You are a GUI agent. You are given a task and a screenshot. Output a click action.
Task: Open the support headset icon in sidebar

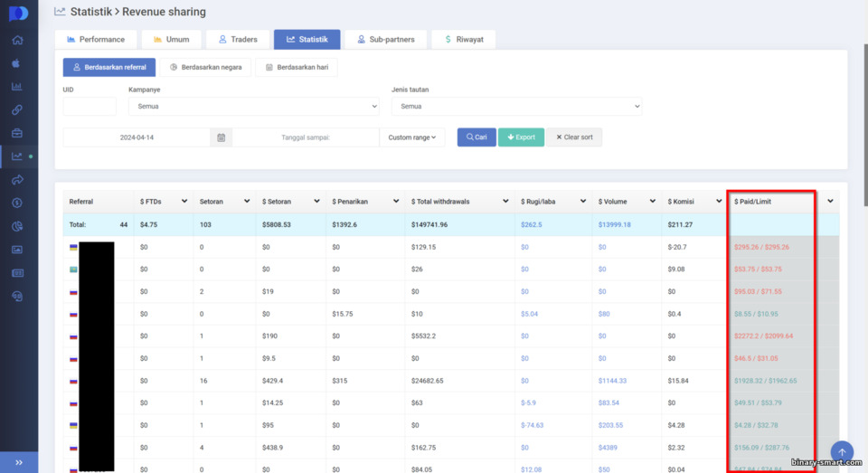click(17, 296)
